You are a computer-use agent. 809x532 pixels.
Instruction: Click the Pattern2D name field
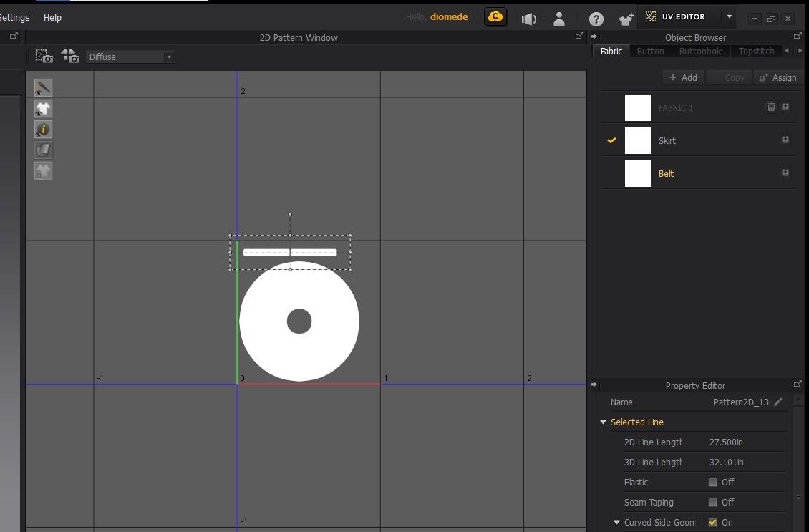[x=742, y=402]
